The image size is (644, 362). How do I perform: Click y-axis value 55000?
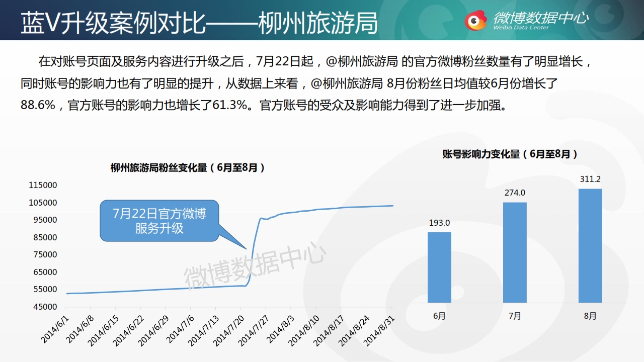[45, 289]
